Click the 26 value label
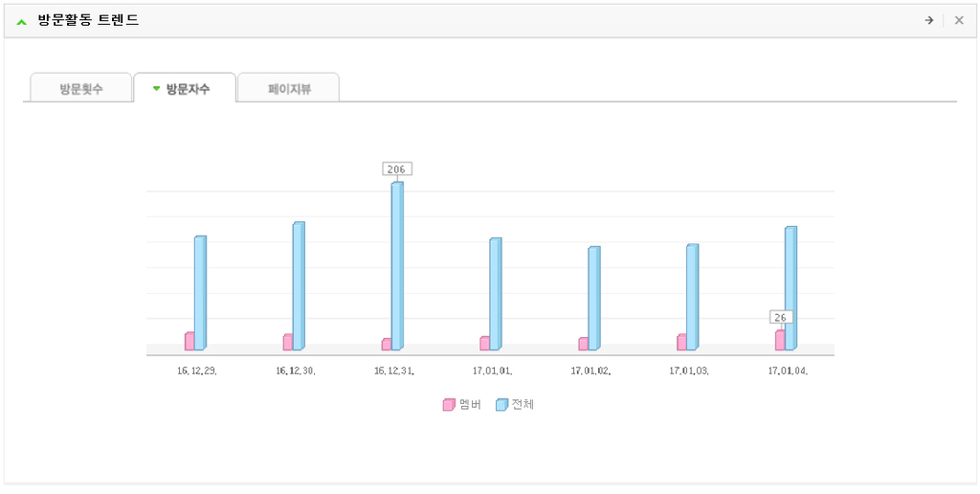The image size is (980, 494). point(781,317)
